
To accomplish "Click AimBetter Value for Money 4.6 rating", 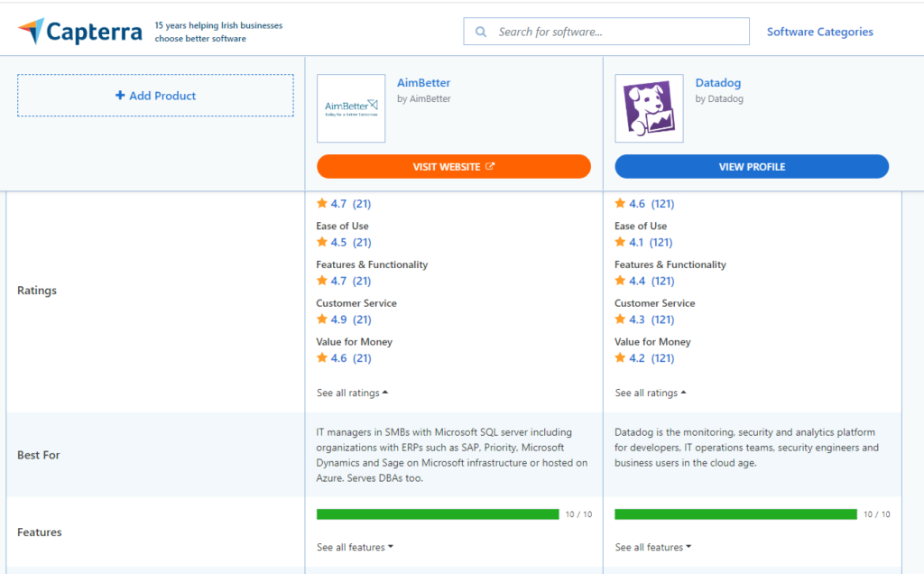I will (344, 357).
